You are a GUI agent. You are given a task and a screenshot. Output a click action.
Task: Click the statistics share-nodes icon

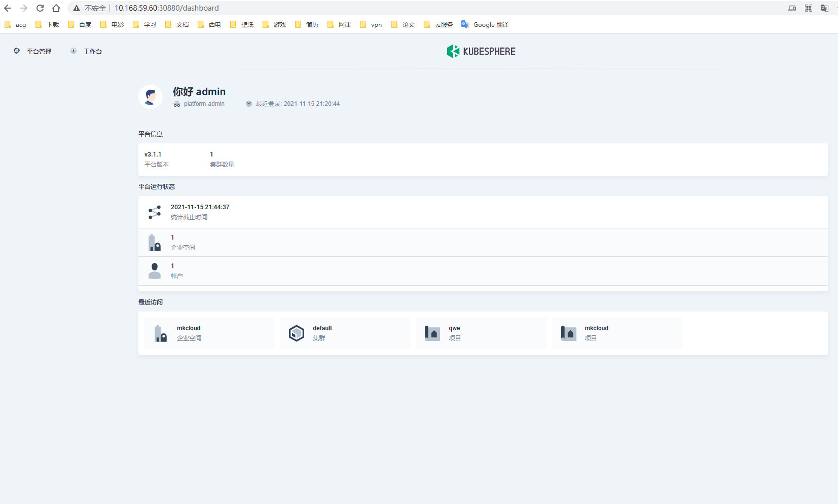pyautogui.click(x=155, y=212)
